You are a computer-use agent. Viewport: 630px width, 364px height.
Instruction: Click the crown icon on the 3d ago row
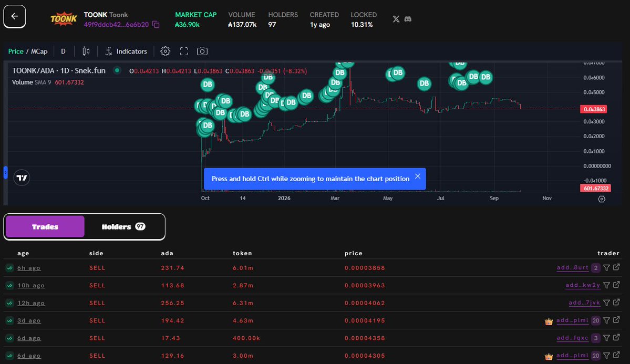tap(549, 321)
